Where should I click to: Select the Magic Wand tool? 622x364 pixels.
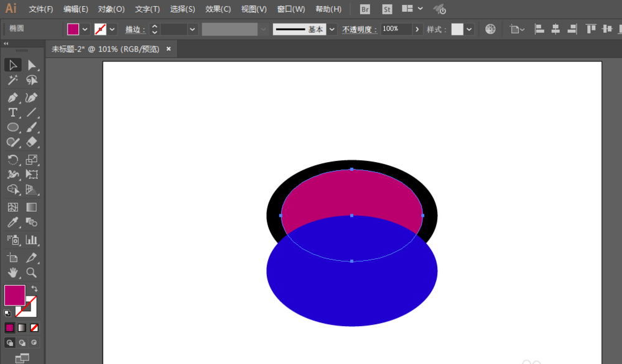point(12,80)
